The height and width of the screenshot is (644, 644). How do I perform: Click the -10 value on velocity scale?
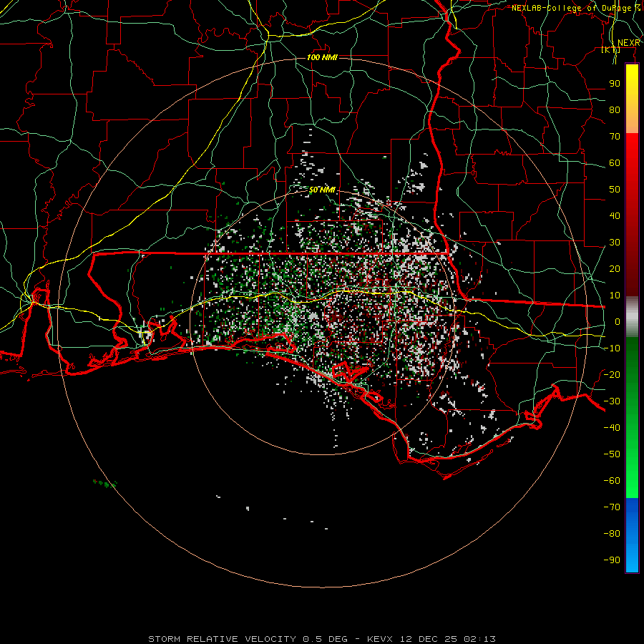pyautogui.click(x=612, y=348)
